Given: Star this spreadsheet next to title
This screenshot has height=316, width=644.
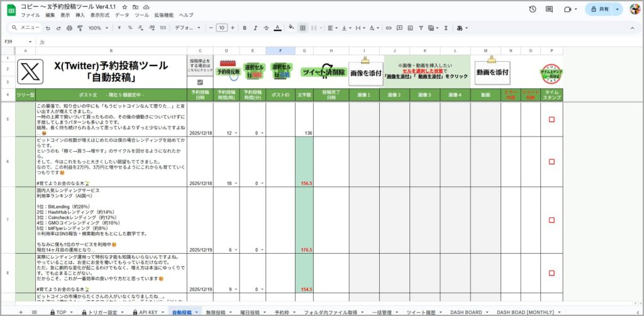Looking at the screenshot, I should pos(125,6).
